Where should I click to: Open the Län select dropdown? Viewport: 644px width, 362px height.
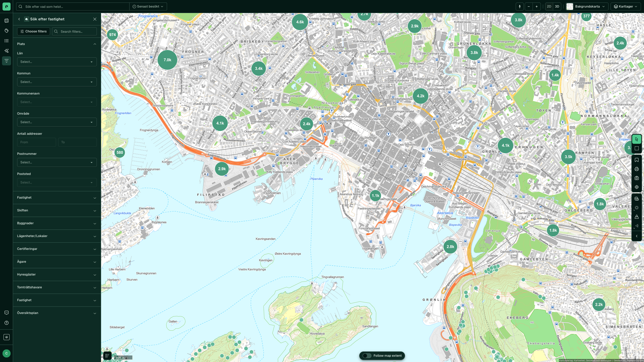pyautogui.click(x=57, y=62)
